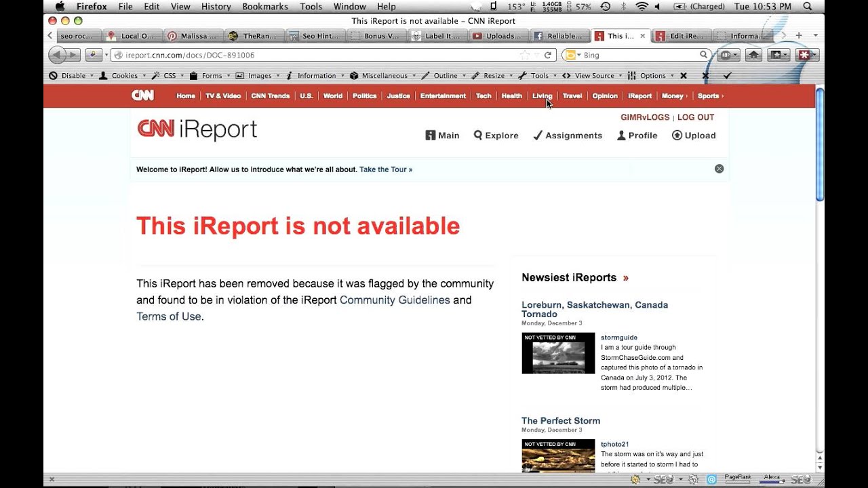Click the Upload button in iReport header
The width and height of the screenshot is (868, 488).
(694, 136)
